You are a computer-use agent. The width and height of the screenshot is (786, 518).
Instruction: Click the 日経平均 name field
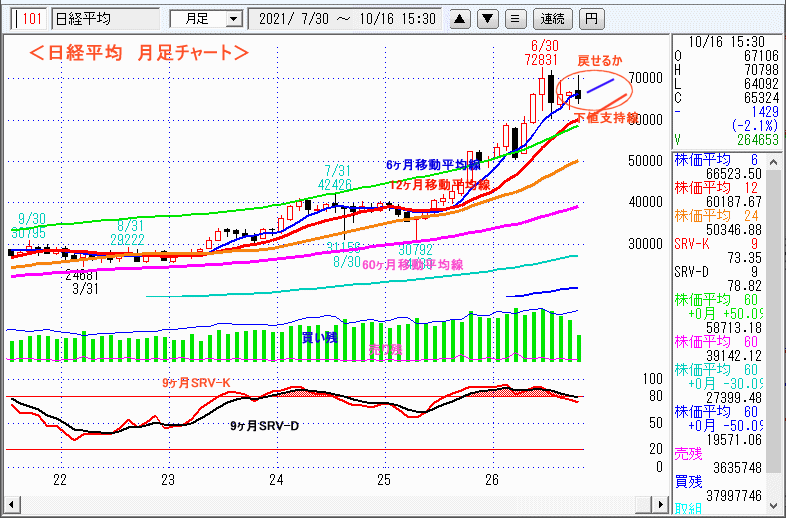106,19
